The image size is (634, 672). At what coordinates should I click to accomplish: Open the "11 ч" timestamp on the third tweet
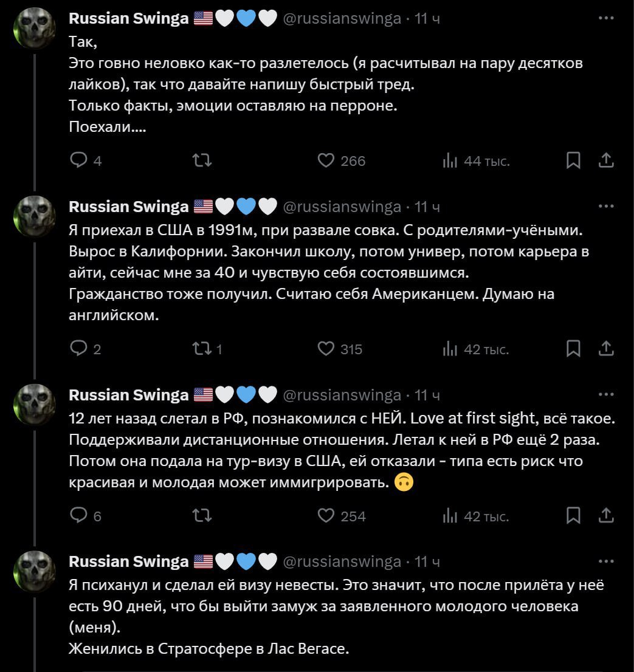click(427, 396)
